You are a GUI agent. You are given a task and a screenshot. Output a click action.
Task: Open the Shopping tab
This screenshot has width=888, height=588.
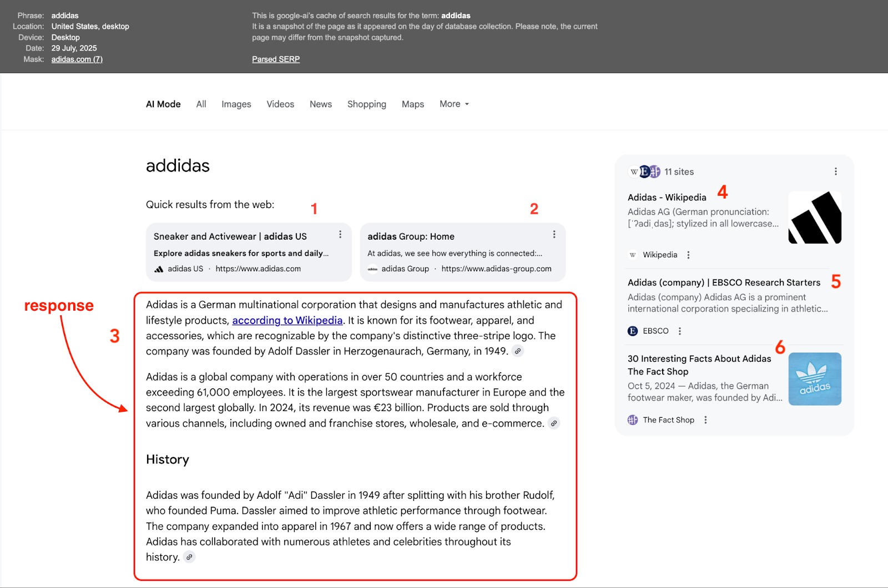366,104
